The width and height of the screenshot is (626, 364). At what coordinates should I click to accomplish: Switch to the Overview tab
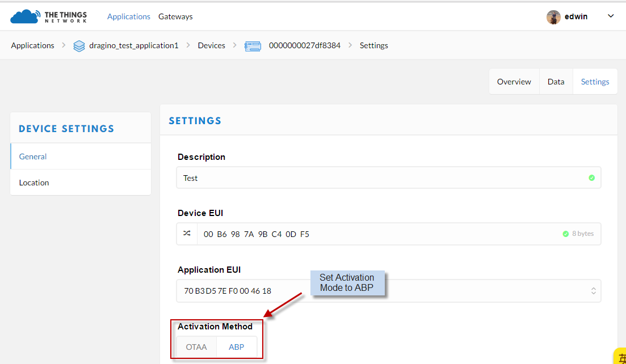(x=514, y=81)
